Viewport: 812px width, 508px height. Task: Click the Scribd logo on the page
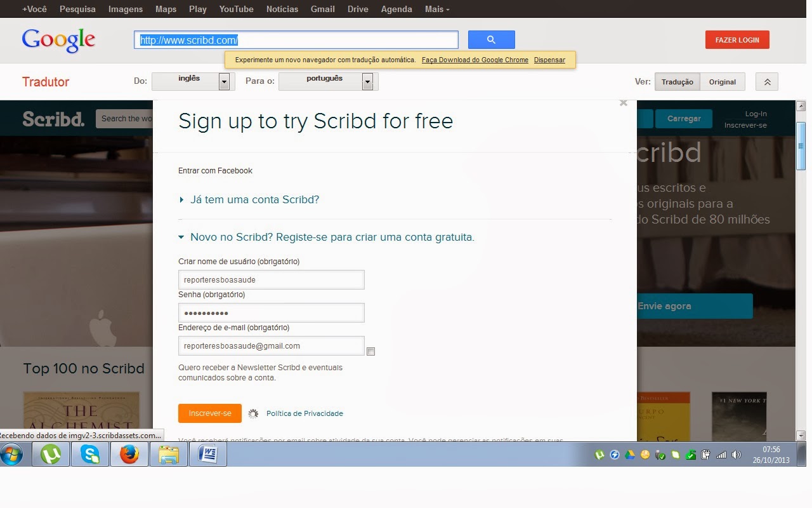tap(53, 119)
